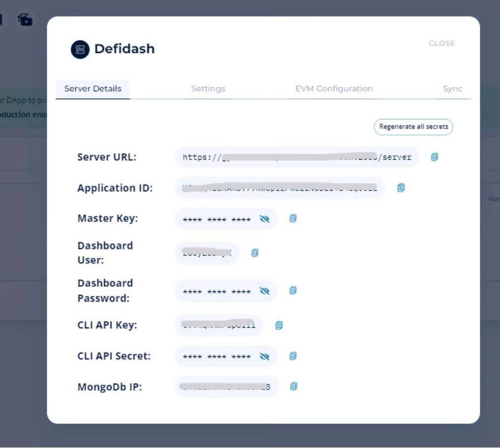
Task: Switch to the Settings tab
Action: tap(208, 88)
